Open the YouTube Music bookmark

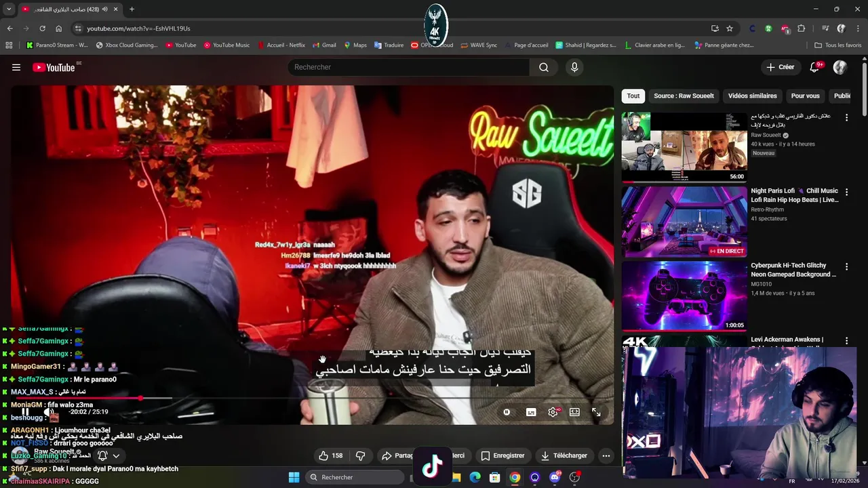pos(226,45)
